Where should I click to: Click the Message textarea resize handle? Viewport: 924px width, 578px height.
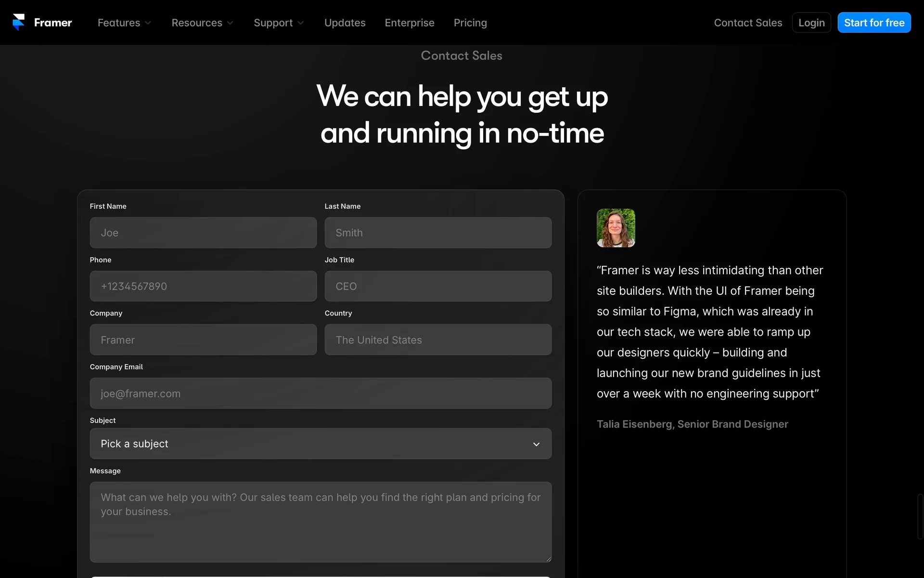pos(548,559)
